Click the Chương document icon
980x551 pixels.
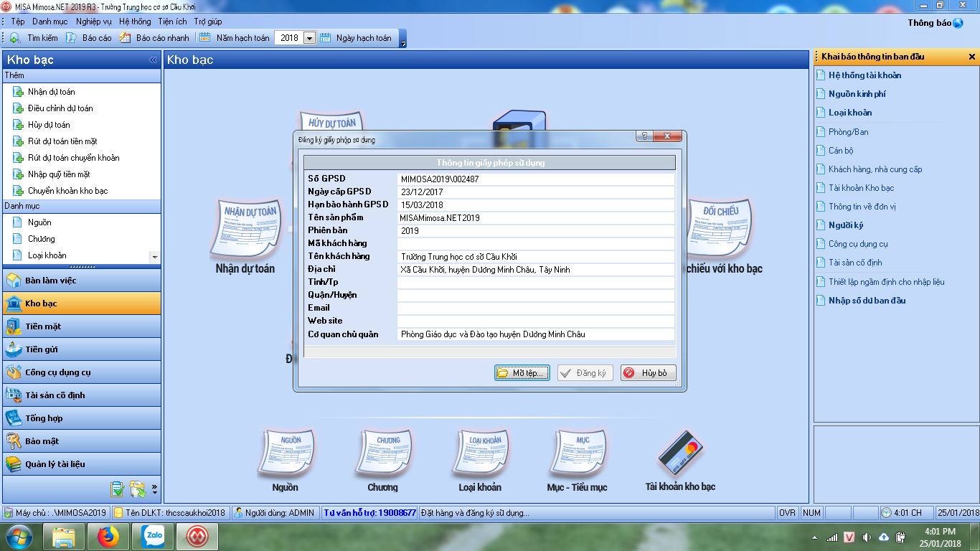[383, 454]
